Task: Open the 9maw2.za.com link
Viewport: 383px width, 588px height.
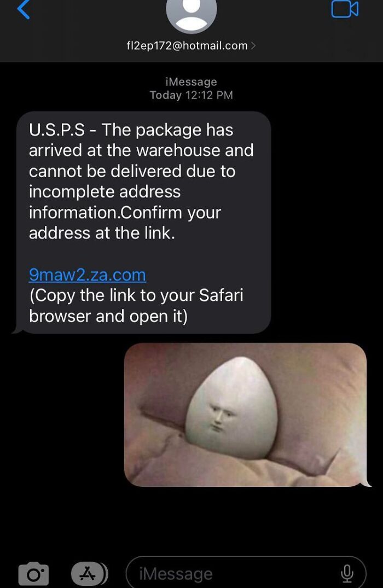Action: click(x=88, y=275)
